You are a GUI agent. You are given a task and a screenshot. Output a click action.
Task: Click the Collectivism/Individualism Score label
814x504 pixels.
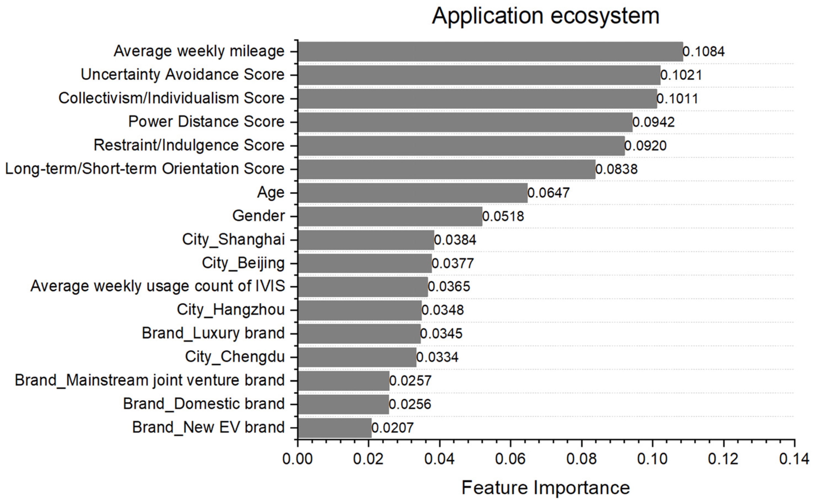(171, 98)
